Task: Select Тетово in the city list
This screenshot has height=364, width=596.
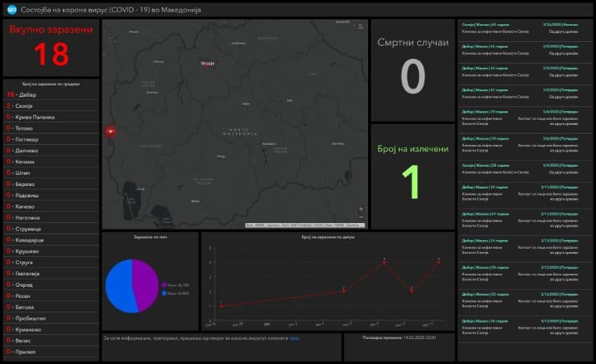Action: 50,128
